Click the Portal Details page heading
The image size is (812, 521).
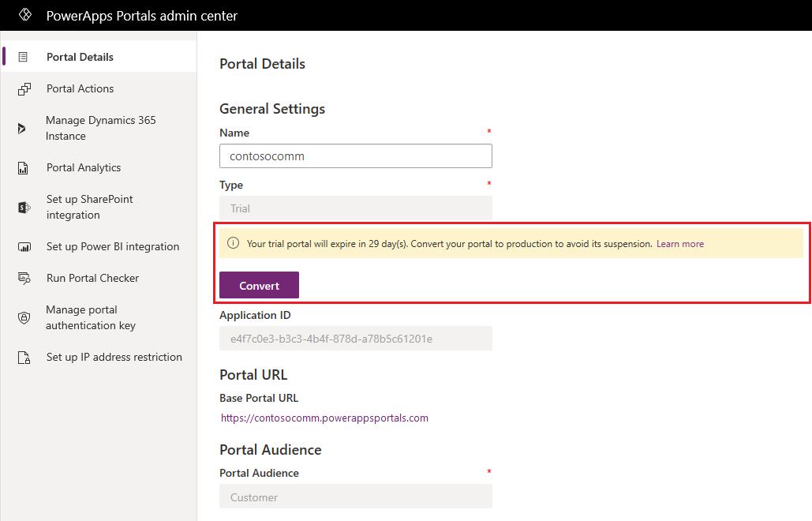(x=263, y=64)
